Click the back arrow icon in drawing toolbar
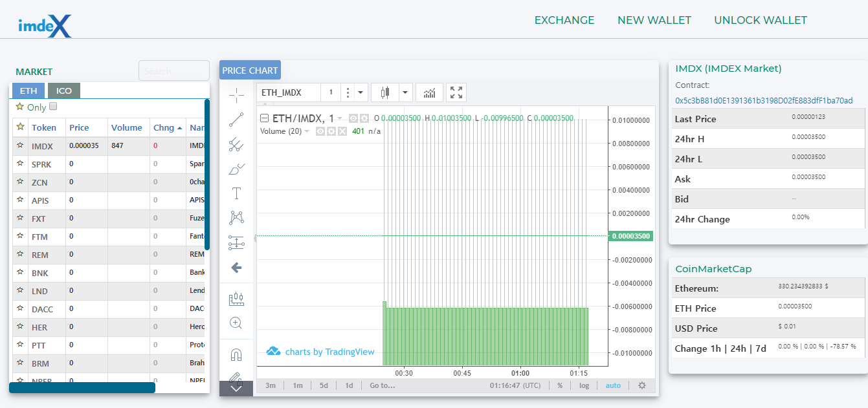The image size is (868, 408). [236, 267]
